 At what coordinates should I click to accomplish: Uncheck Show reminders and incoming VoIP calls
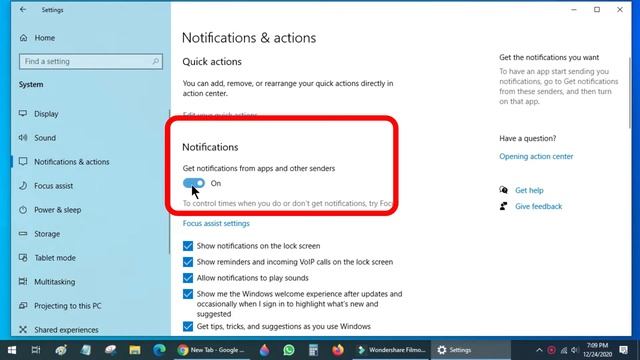188,262
